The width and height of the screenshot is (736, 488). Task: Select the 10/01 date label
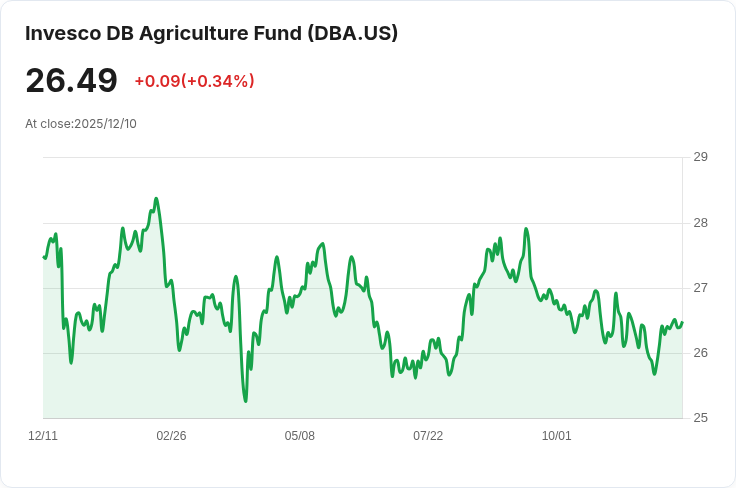click(x=556, y=436)
